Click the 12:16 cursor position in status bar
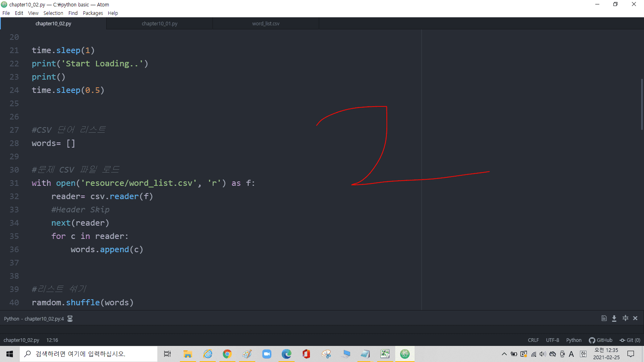This screenshot has width=644, height=362. 52,340
